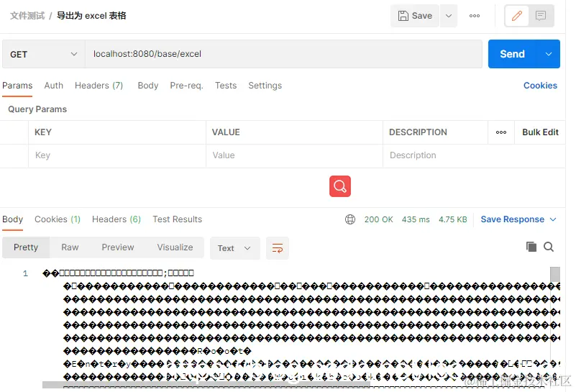Open the response Cookies (1) tab
The image size is (576, 392).
pos(58,219)
